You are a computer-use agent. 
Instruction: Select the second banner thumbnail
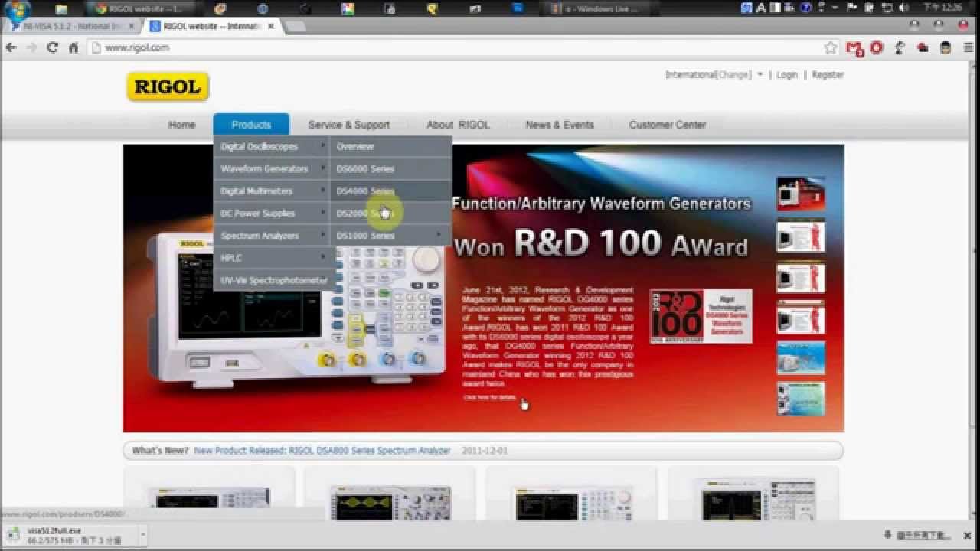pyautogui.click(x=801, y=235)
